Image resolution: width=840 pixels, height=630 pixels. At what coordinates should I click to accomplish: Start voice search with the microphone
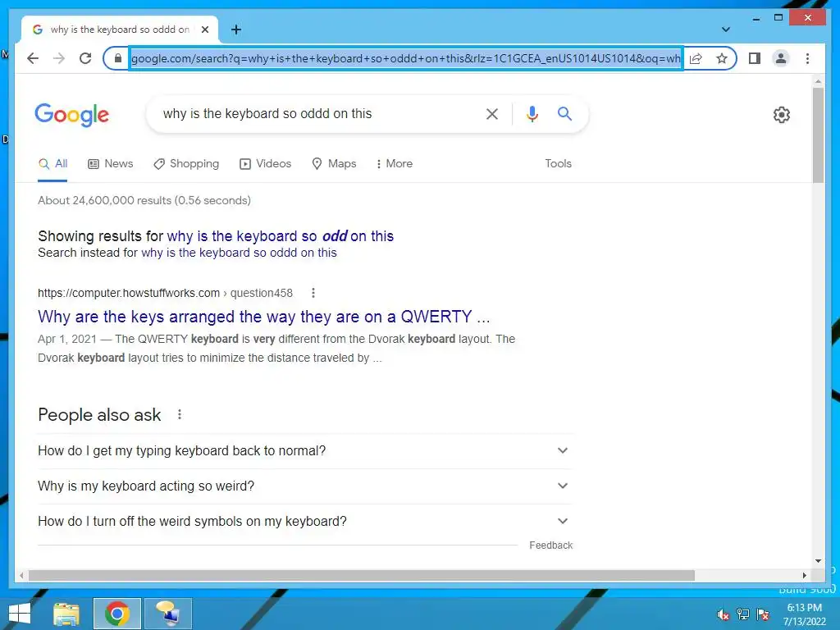532,113
